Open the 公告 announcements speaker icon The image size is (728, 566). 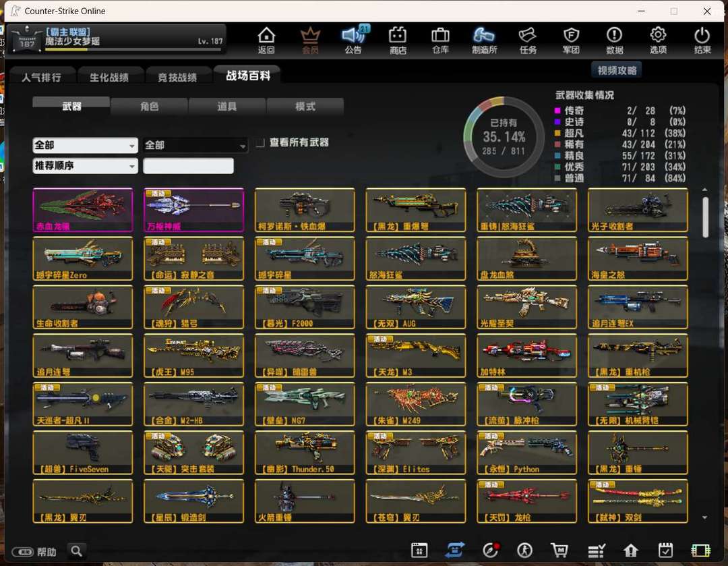[353, 39]
